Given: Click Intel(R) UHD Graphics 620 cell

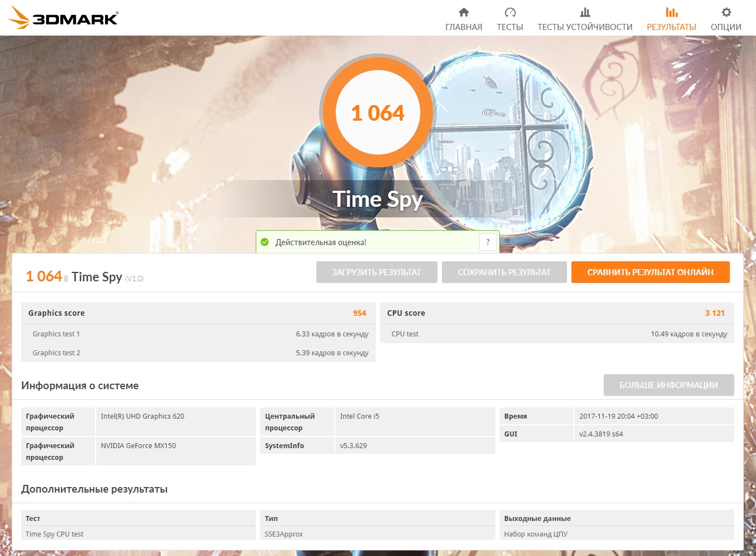Looking at the screenshot, I should point(176,422).
